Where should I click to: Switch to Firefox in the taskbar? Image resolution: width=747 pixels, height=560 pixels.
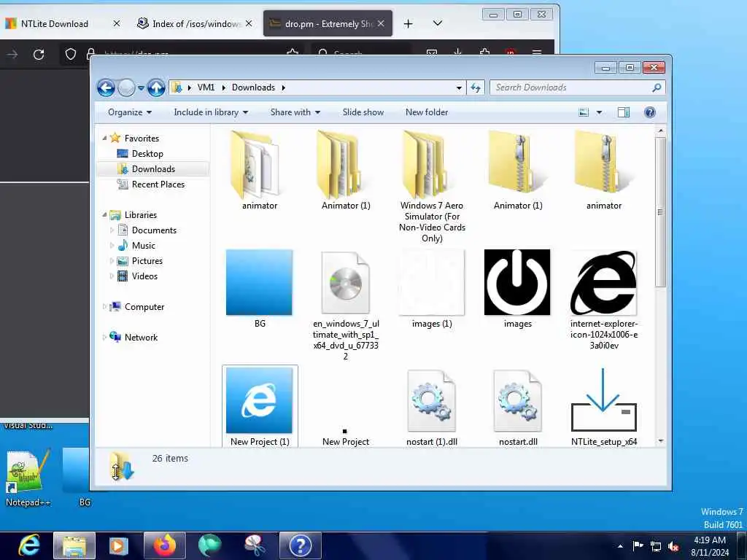point(164,545)
